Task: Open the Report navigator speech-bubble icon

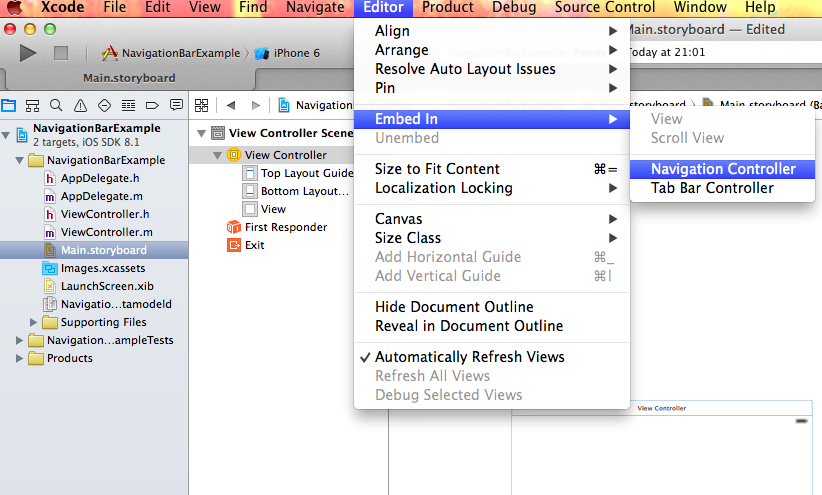Action: pos(176,105)
